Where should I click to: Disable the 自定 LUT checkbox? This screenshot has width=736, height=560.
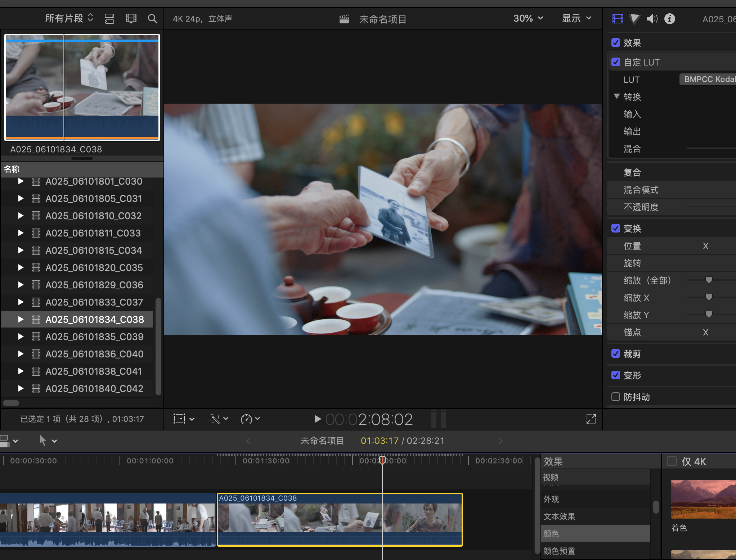616,62
